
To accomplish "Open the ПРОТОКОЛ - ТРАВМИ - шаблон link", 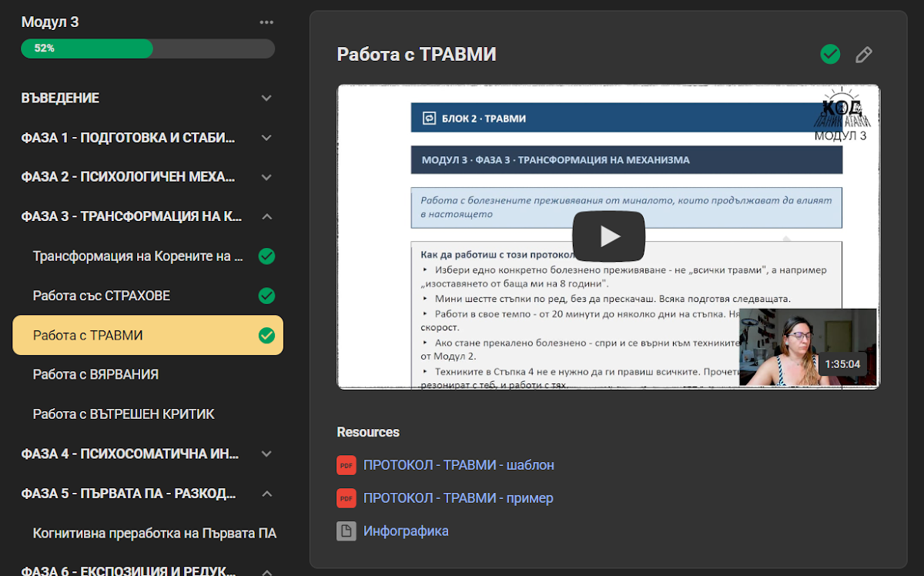I will coord(459,465).
